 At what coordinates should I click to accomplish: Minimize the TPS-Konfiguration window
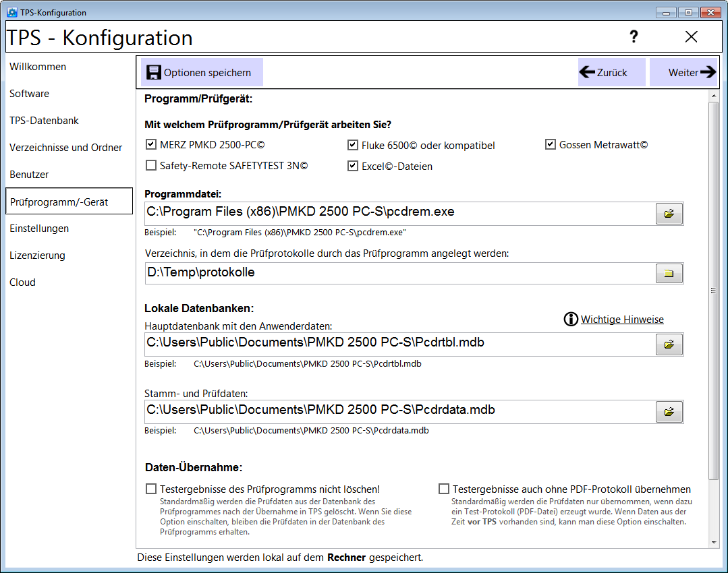666,13
